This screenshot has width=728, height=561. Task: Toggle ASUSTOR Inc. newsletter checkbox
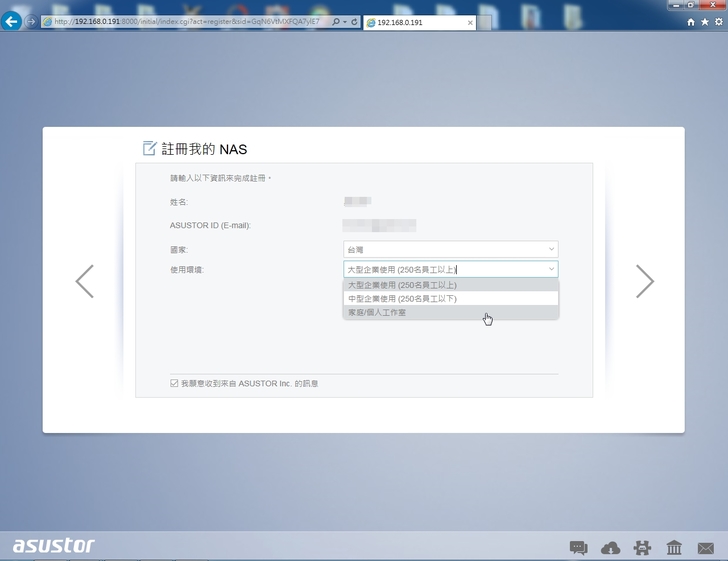coord(174,383)
